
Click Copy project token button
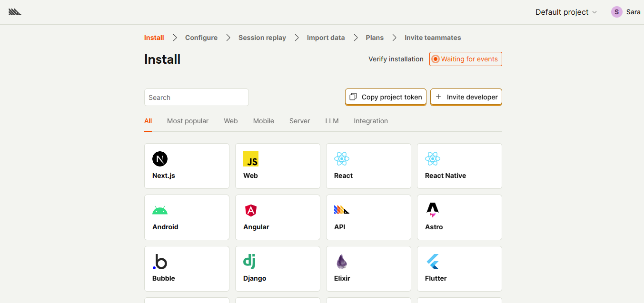[386, 97]
